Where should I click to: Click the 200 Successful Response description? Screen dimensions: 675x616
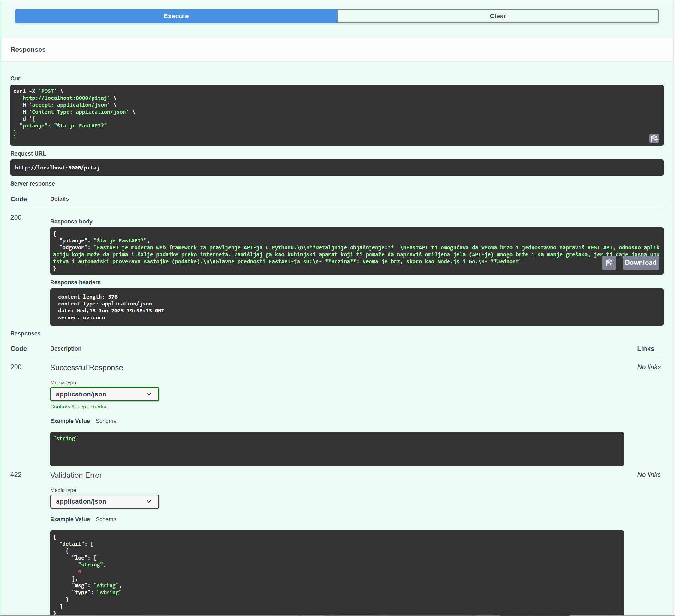point(86,367)
